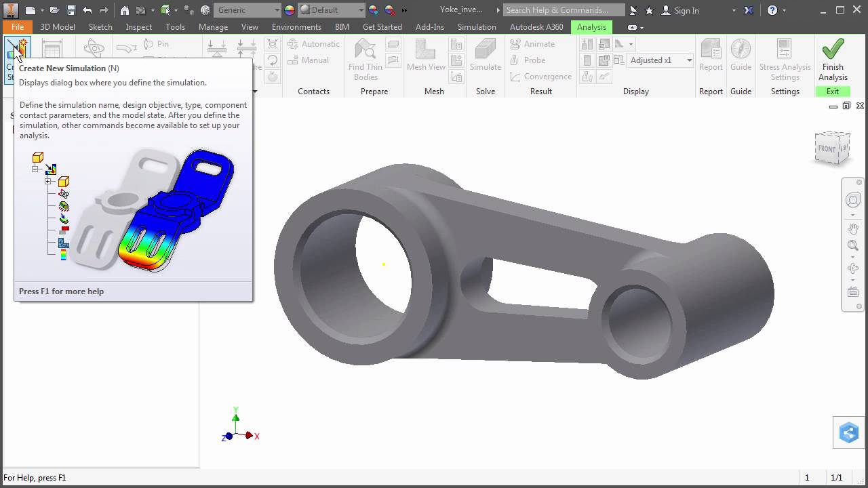This screenshot has width=868, height=488.
Task: Click Find Thin Bodies tool
Action: click(x=366, y=60)
